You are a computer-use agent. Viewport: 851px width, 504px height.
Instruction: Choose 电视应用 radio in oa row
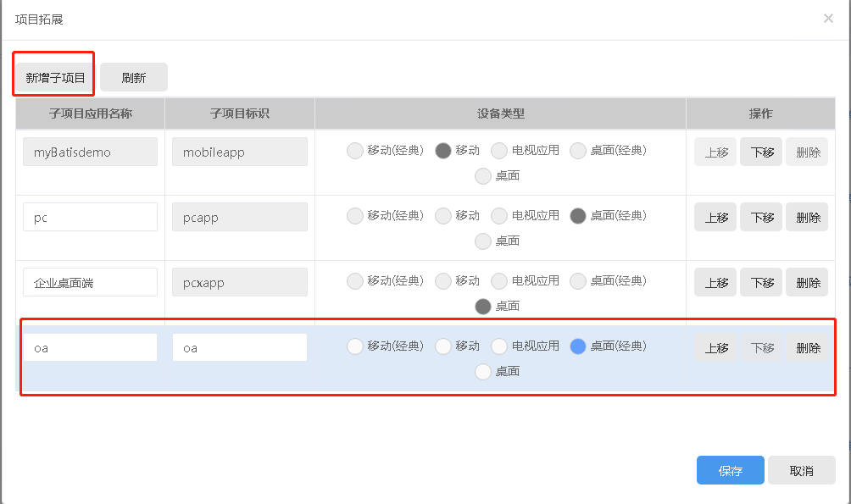click(x=499, y=346)
